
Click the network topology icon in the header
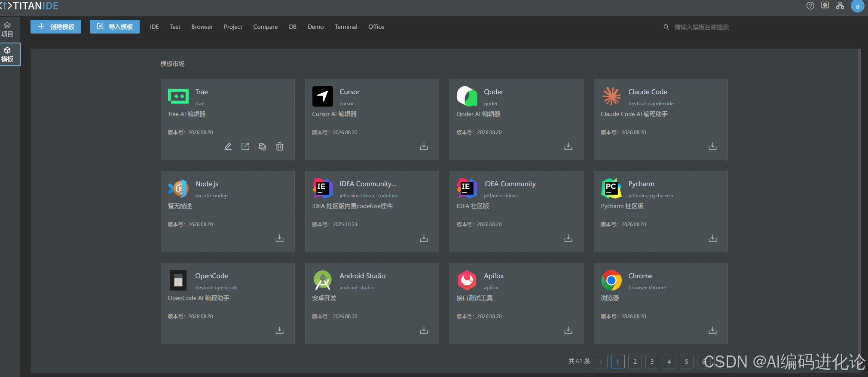(x=840, y=6)
